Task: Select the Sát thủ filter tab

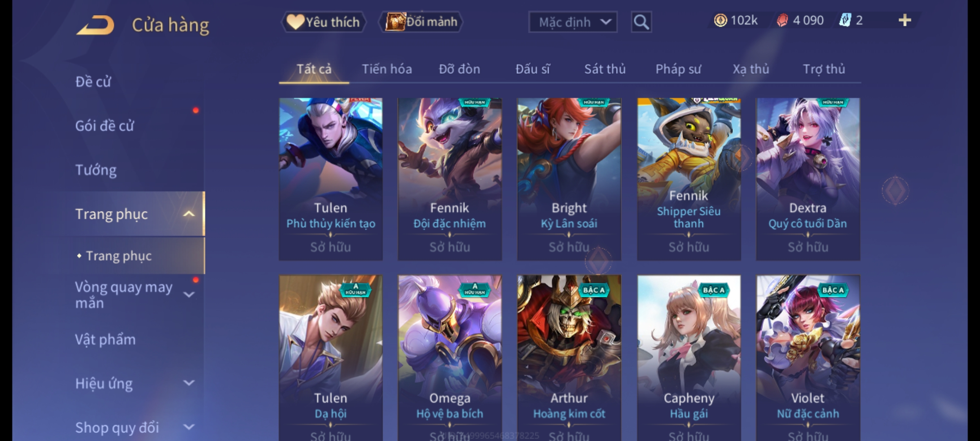Action: click(x=605, y=69)
